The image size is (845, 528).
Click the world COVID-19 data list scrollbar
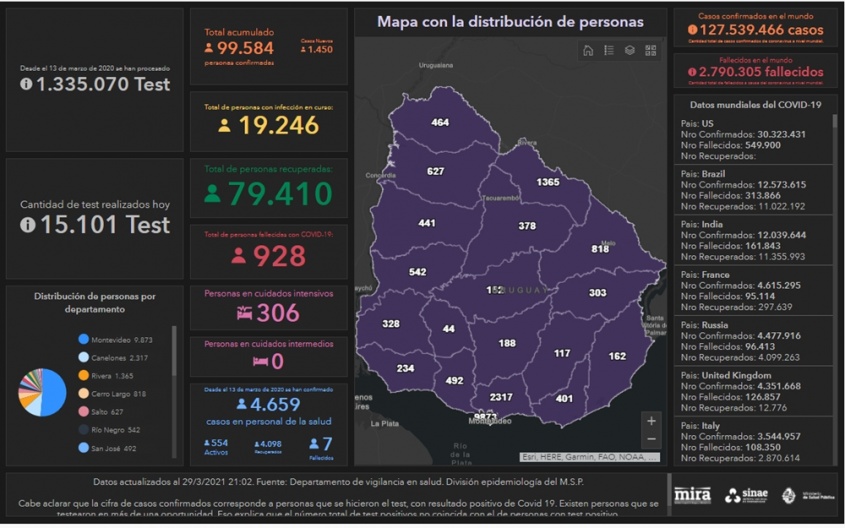point(834,200)
